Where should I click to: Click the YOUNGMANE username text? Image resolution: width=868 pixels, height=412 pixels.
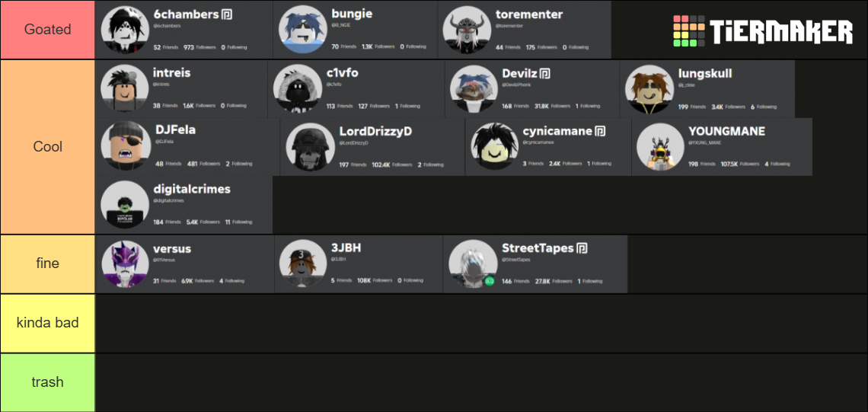[727, 131]
